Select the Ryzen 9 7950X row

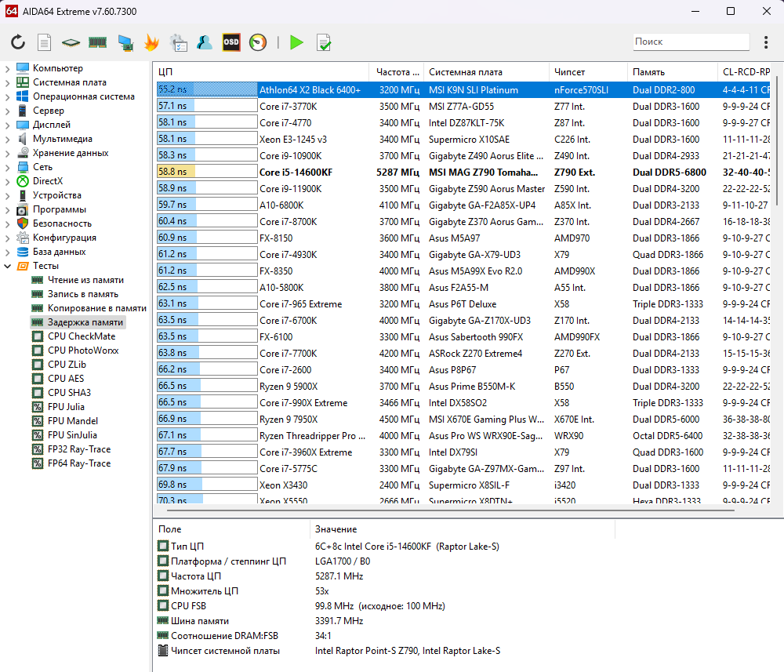(x=463, y=419)
